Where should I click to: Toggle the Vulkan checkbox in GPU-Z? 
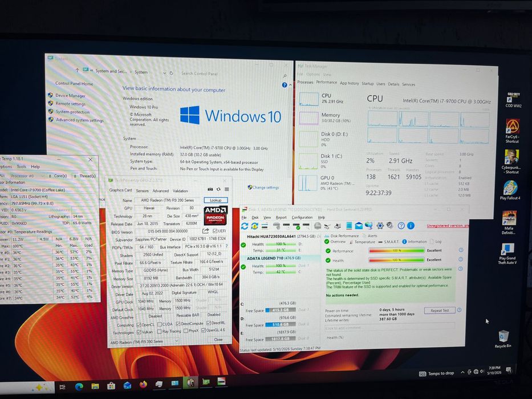coord(139,332)
